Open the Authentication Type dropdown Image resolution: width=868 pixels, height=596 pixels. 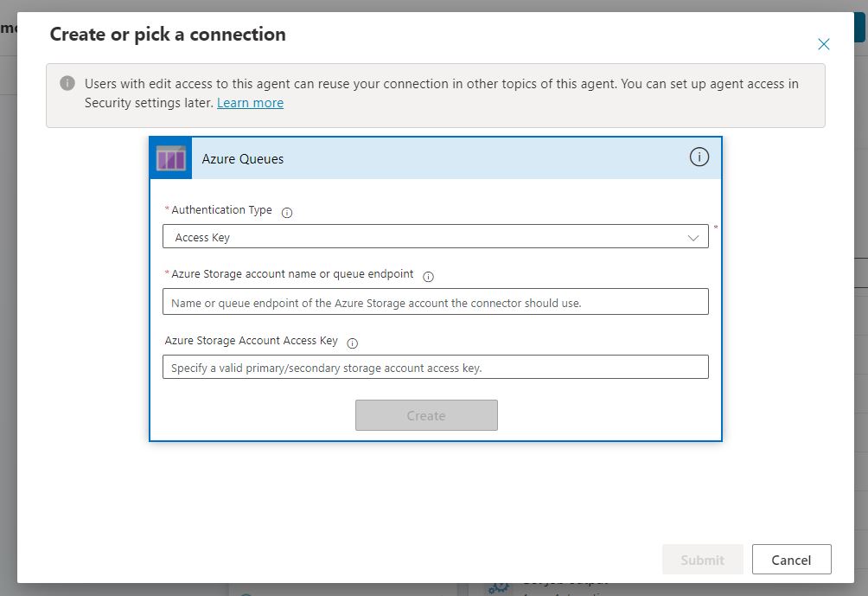[435, 236]
